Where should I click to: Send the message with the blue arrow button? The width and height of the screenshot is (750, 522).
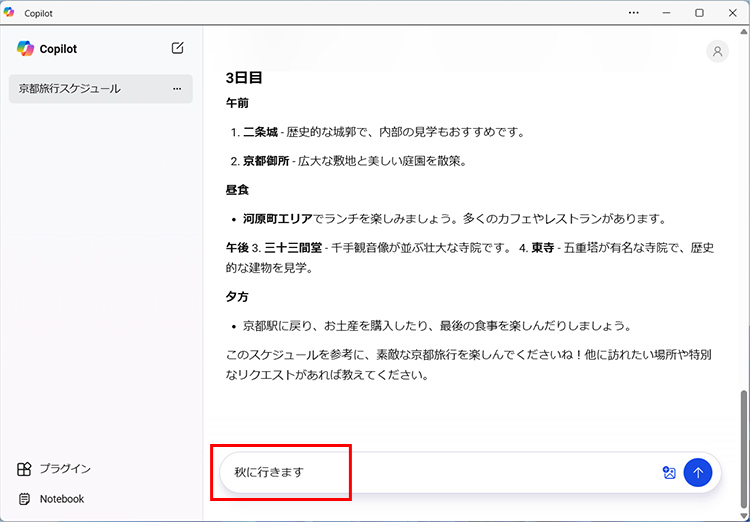[698, 473]
